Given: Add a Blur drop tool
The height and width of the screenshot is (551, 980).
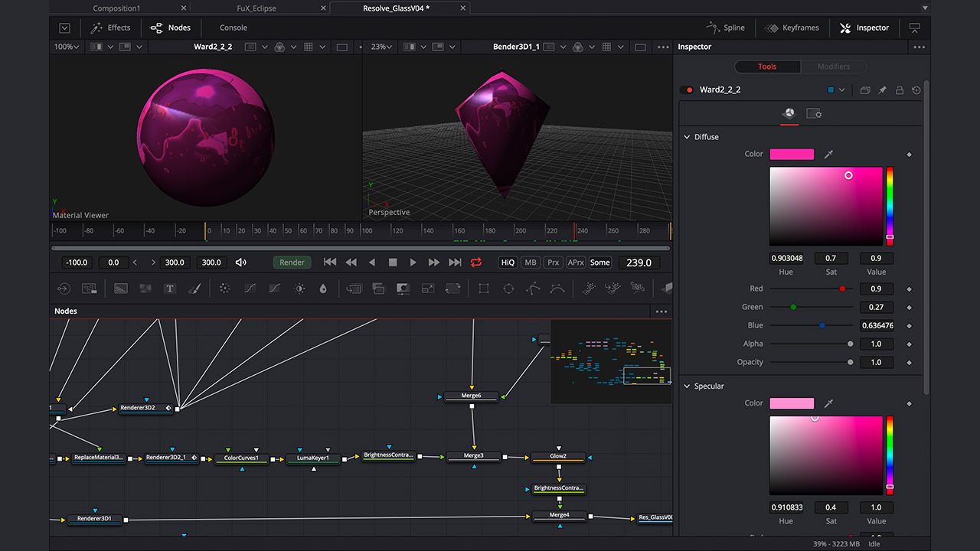Looking at the screenshot, I should 323,289.
